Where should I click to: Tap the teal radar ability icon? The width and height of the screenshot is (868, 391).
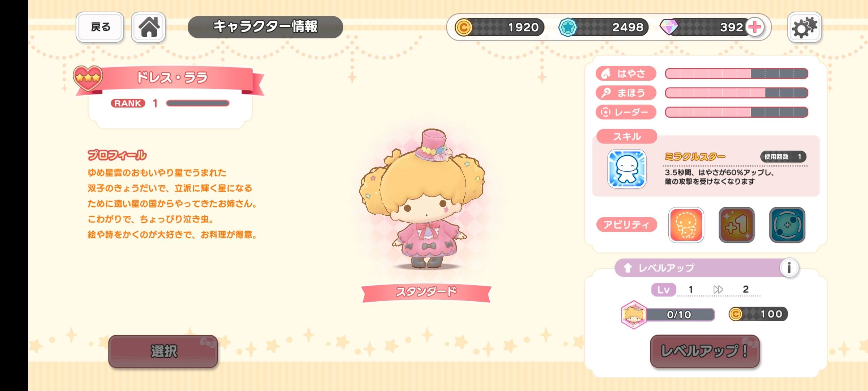coord(787,225)
